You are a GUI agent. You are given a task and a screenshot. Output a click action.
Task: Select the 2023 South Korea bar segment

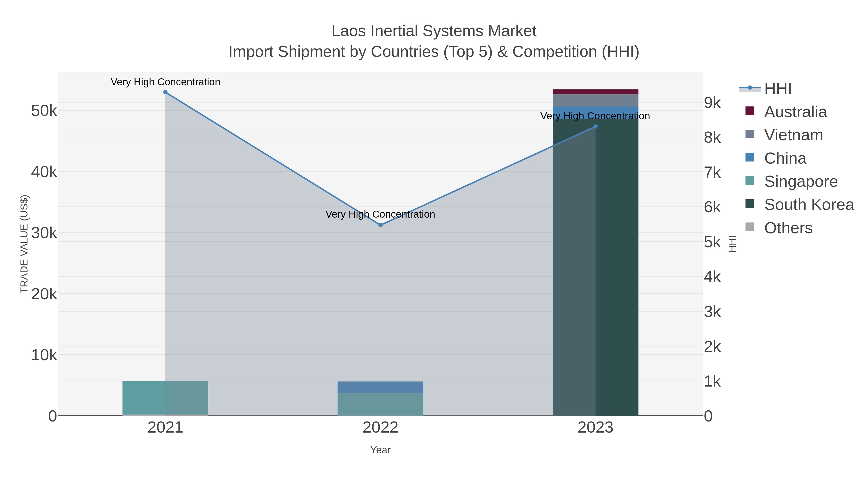[595, 267]
